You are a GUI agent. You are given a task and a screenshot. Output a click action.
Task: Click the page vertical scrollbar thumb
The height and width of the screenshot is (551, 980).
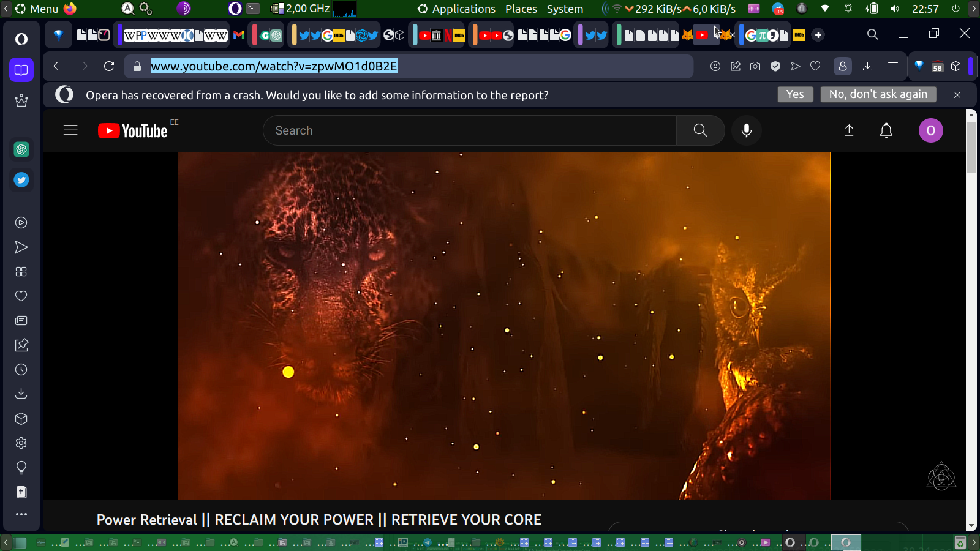click(971, 147)
